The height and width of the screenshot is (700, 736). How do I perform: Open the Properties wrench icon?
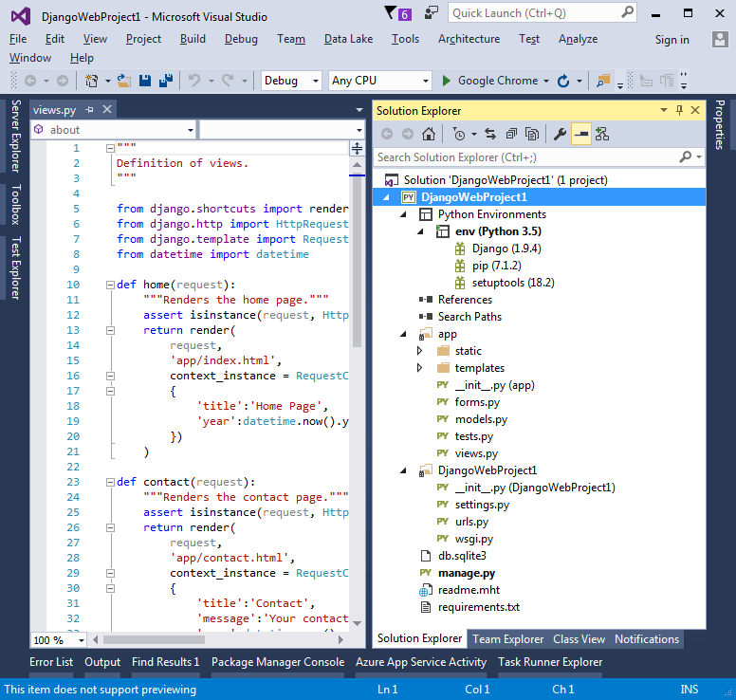pos(560,135)
